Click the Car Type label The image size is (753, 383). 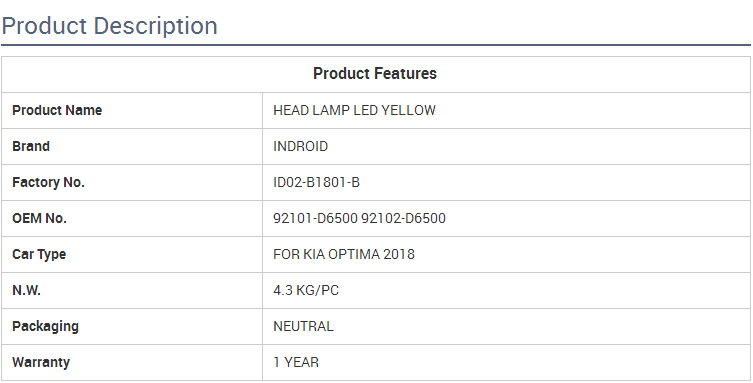(x=39, y=254)
